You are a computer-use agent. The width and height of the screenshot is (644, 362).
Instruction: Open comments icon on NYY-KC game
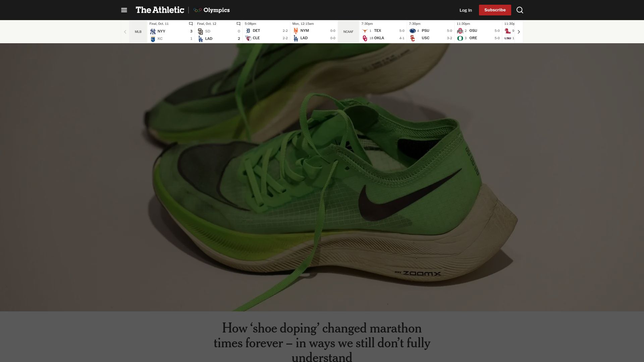pos(191,24)
